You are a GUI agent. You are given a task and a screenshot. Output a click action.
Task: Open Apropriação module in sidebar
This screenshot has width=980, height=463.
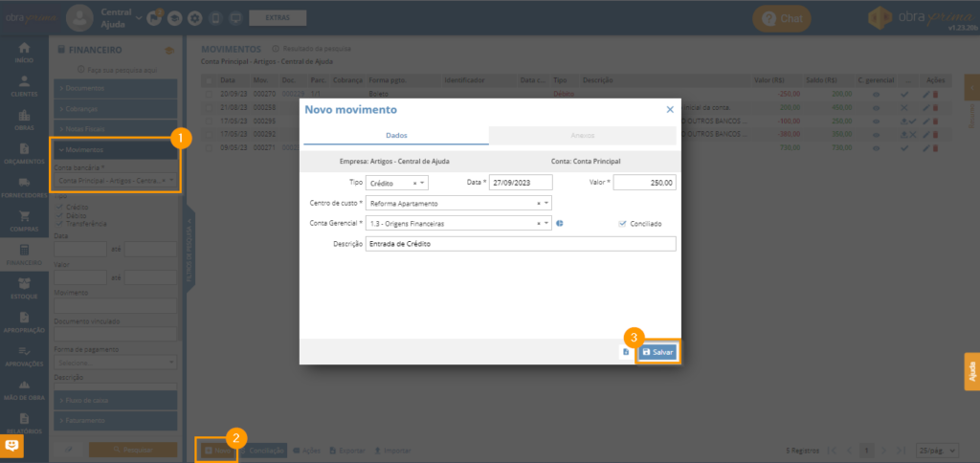pyautogui.click(x=24, y=322)
